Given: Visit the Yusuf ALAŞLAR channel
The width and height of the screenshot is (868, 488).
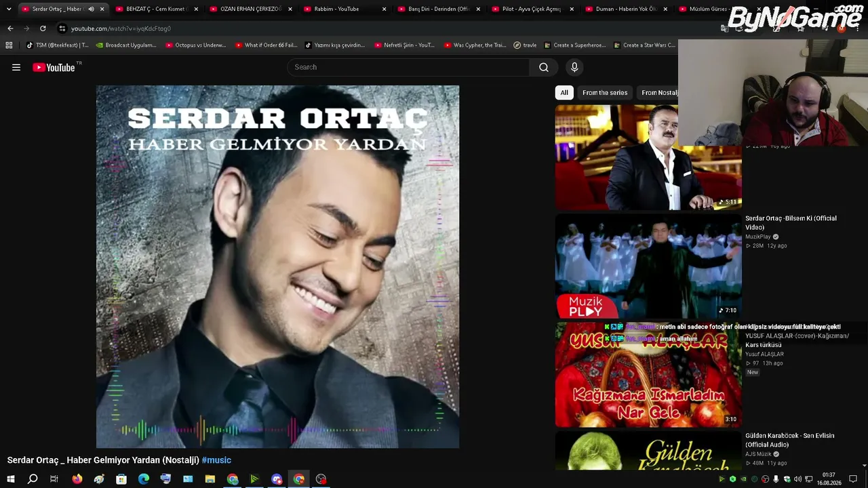Looking at the screenshot, I should point(764,354).
